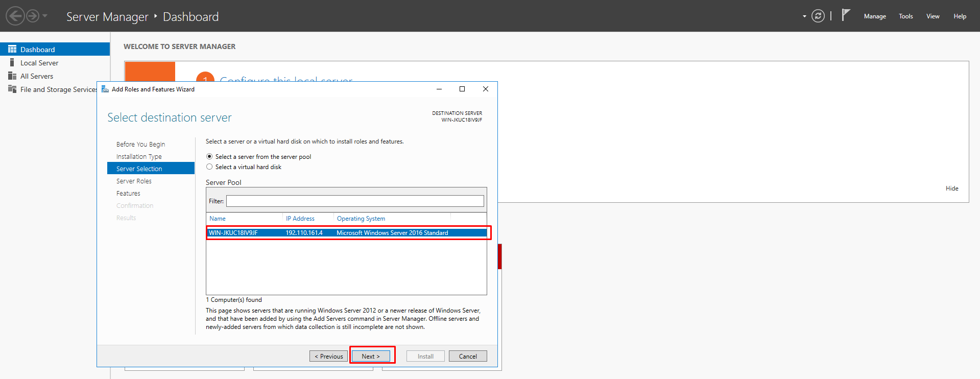Open the View menu
Screen dimensions: 980x379
pyautogui.click(x=933, y=16)
